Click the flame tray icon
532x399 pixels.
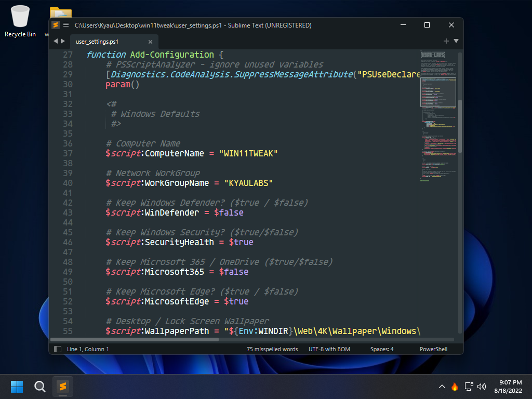(x=455, y=387)
